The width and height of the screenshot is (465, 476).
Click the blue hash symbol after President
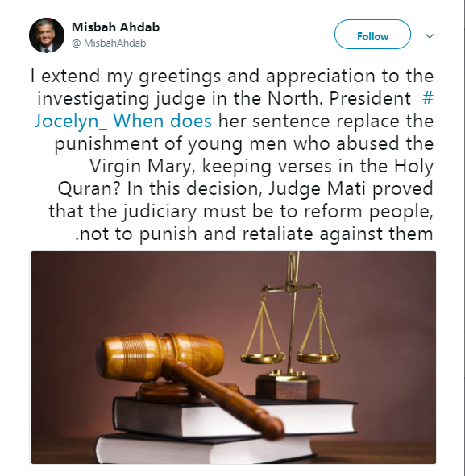(428, 98)
